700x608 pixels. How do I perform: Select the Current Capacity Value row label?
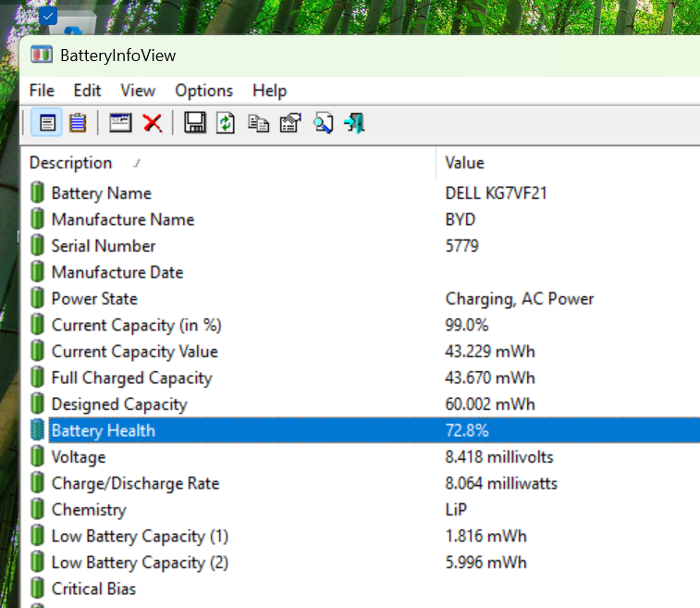click(134, 352)
